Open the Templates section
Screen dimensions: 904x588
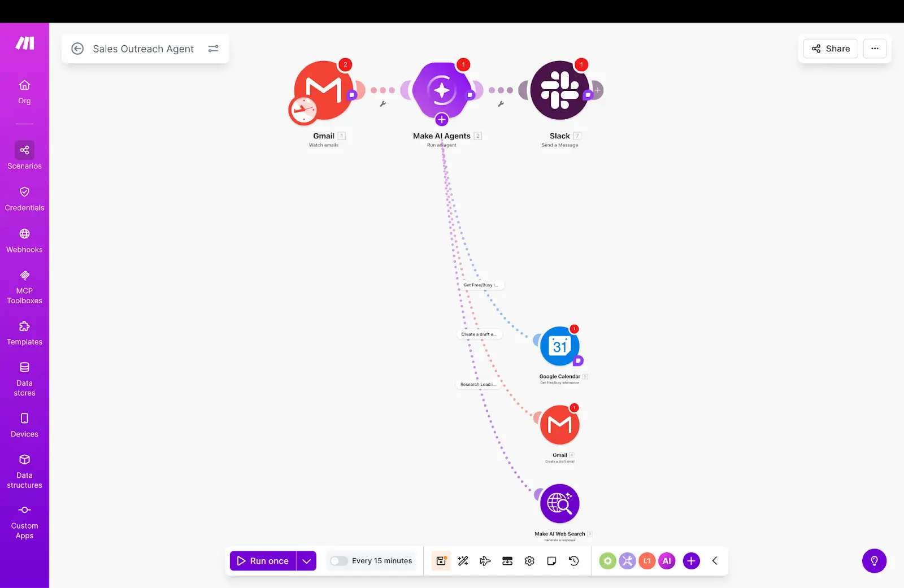24,333
